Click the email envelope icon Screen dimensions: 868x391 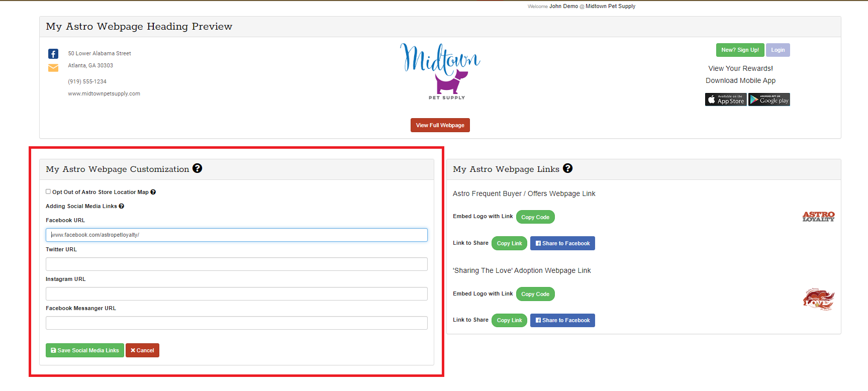[53, 68]
